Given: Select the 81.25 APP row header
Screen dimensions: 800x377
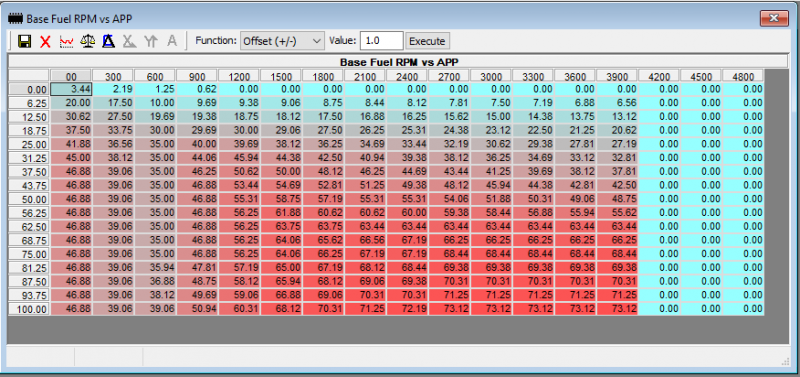Looking at the screenshot, I should coord(29,268).
